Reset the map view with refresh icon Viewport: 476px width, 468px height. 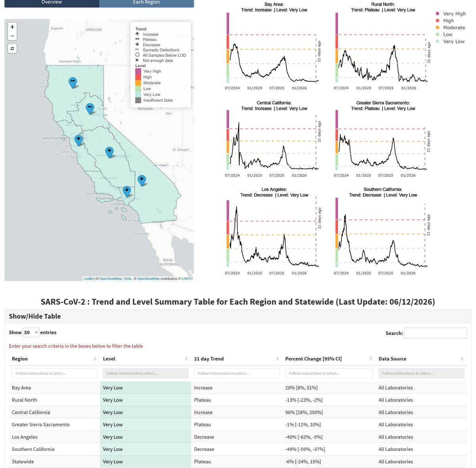[12, 48]
